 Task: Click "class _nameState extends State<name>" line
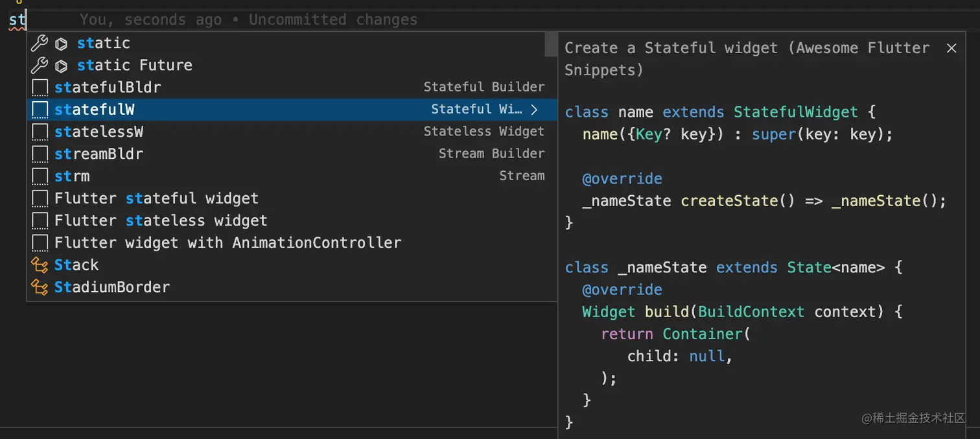tap(733, 267)
